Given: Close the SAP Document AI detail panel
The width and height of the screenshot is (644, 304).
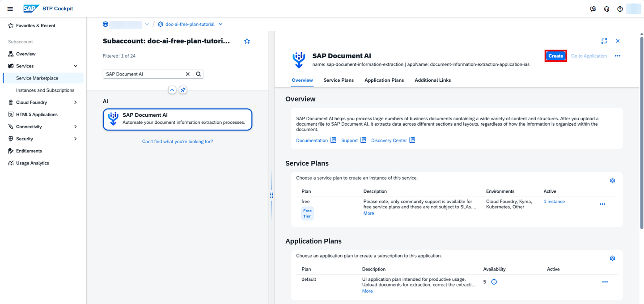Looking at the screenshot, I should coord(618,41).
